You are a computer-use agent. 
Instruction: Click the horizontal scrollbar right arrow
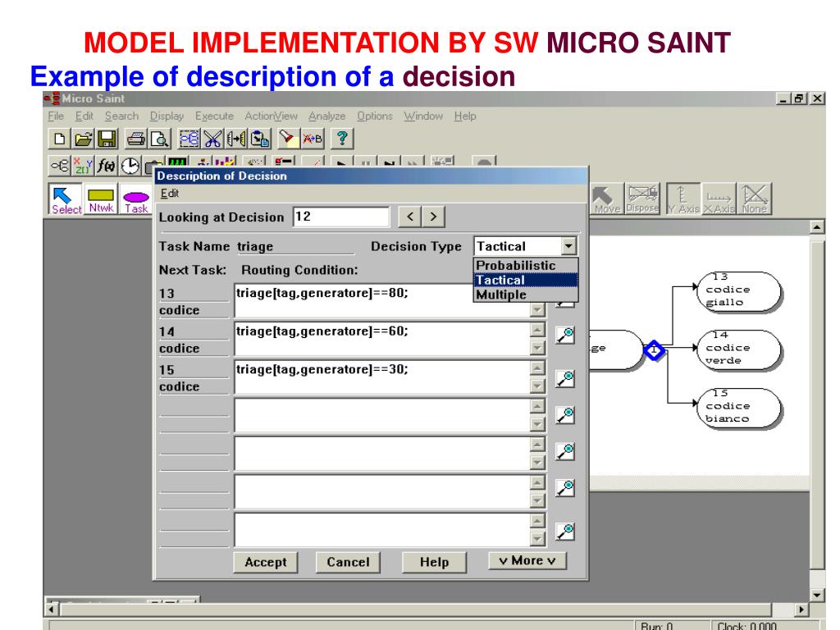[801, 609]
